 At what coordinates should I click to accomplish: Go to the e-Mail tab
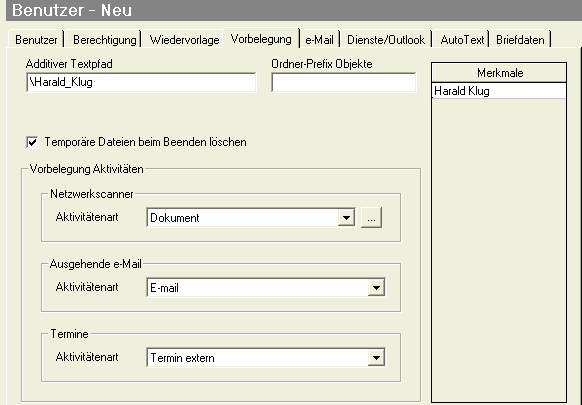coord(319,40)
